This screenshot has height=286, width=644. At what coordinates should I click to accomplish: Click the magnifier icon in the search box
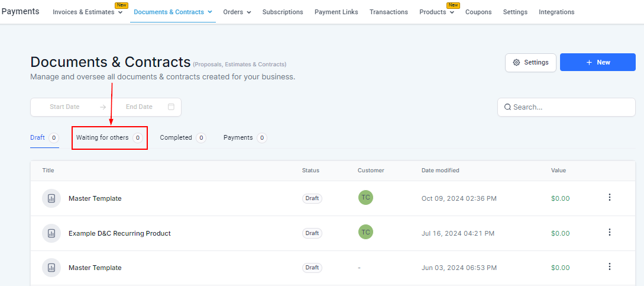507,107
